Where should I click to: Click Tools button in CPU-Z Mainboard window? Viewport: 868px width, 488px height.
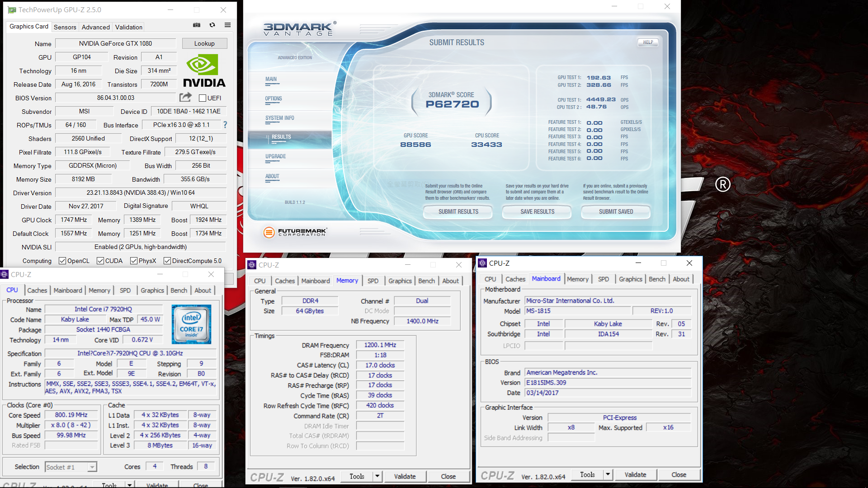587,474
